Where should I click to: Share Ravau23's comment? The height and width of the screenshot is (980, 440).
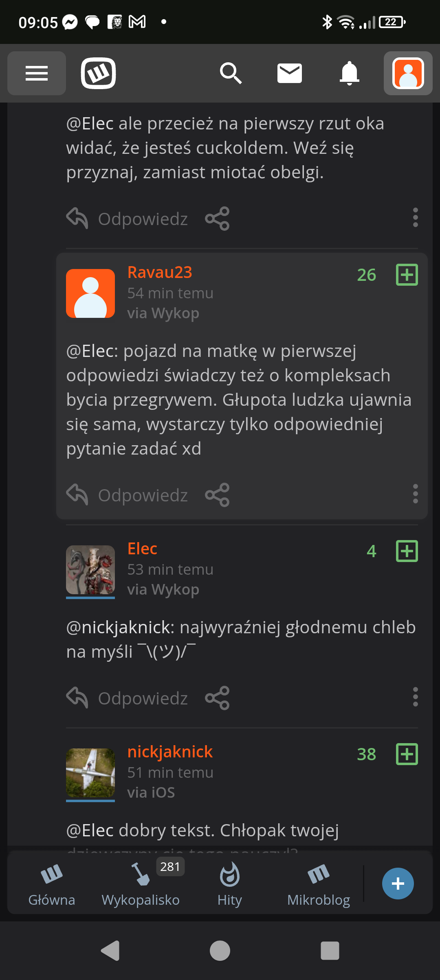pos(217,495)
